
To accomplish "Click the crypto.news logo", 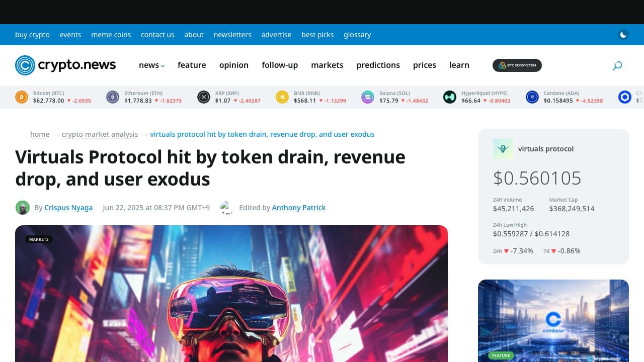I will tap(65, 65).
